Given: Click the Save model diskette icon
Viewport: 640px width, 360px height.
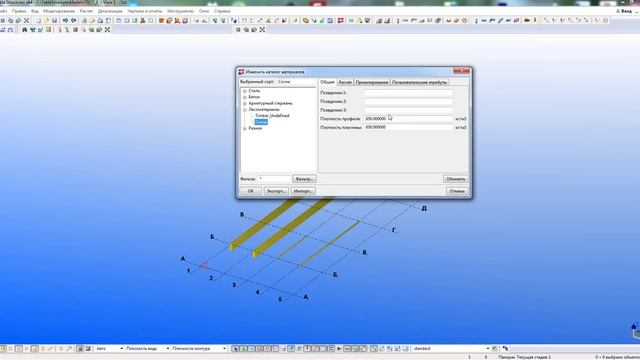Looking at the screenshot, I should click(54, 20).
